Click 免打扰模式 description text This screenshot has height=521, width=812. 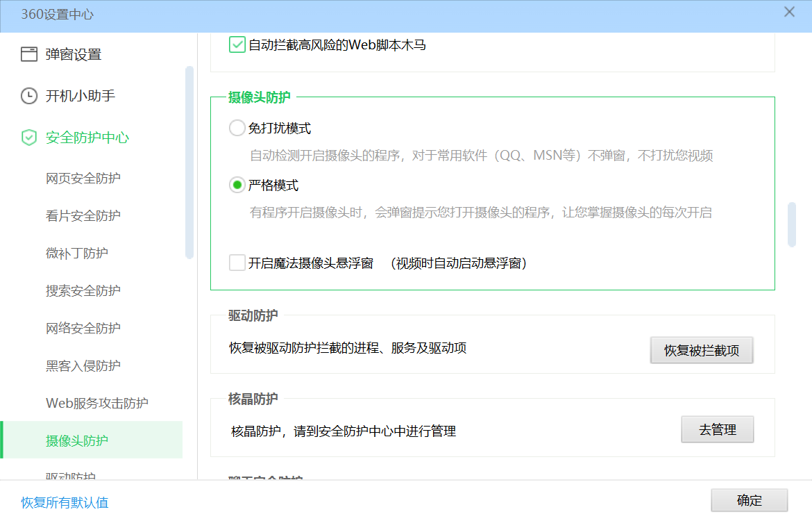tap(481, 156)
